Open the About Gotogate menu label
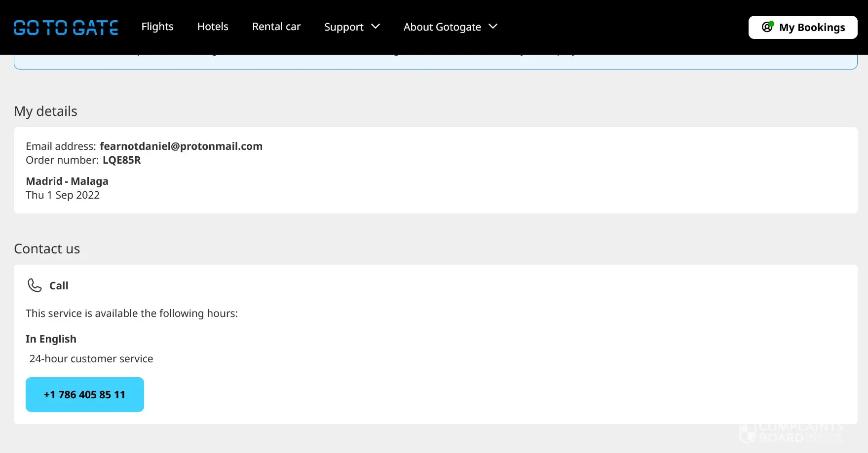868x453 pixels. tap(442, 27)
